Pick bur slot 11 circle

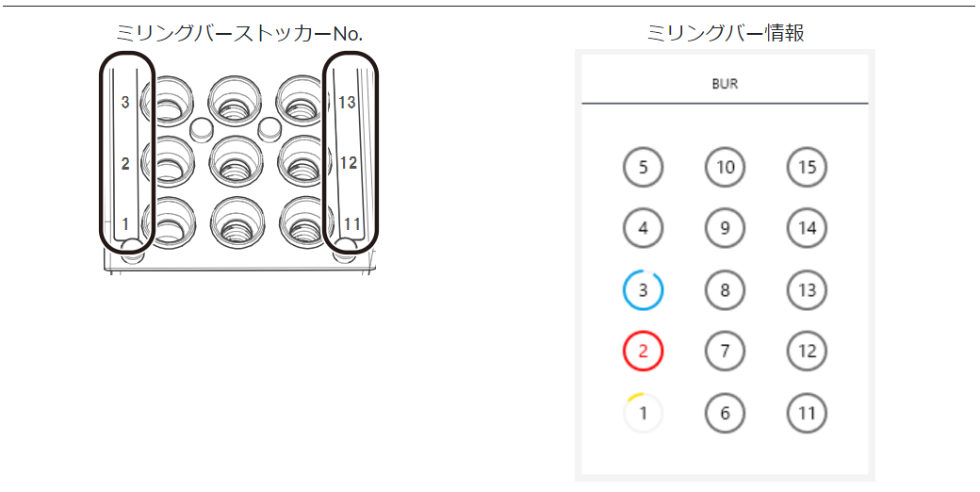click(807, 413)
